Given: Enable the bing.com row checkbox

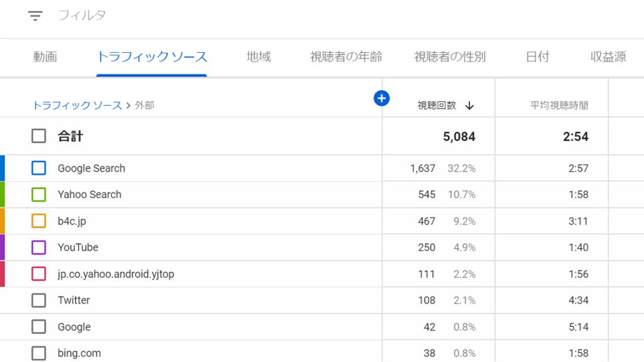Looking at the screenshot, I should [x=39, y=353].
